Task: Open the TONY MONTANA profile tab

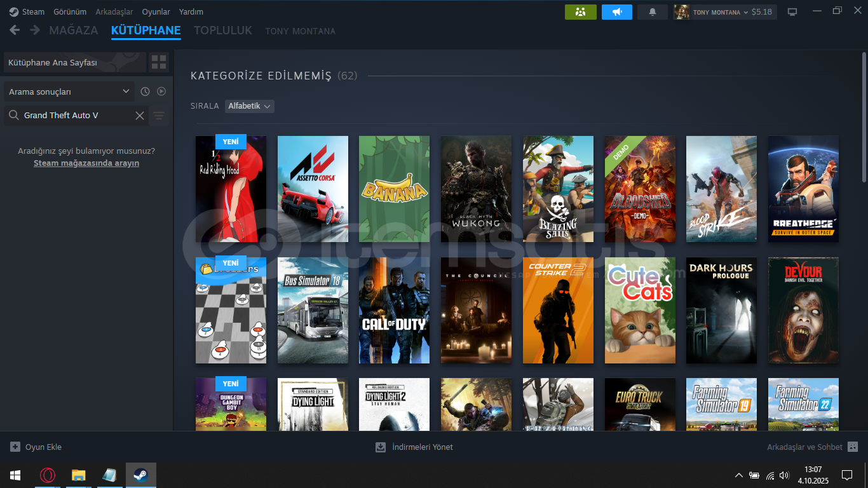Action: coord(301,31)
